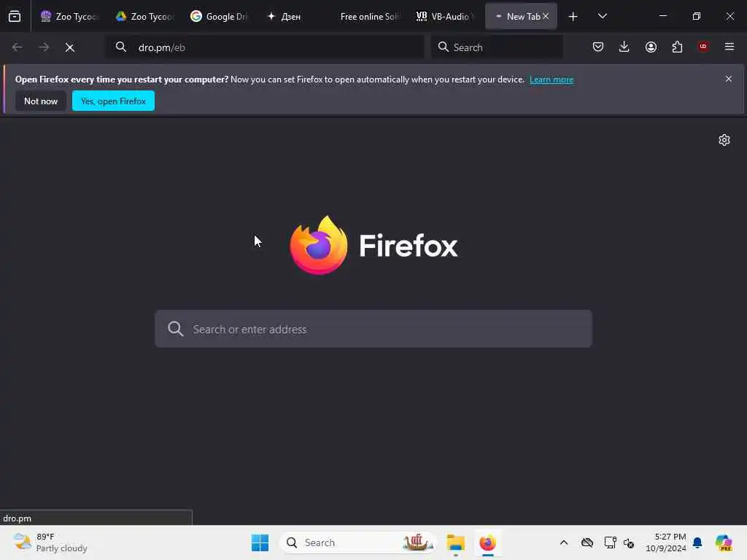The image size is (747, 560).
Task: Click the Not now button
Action: point(41,101)
